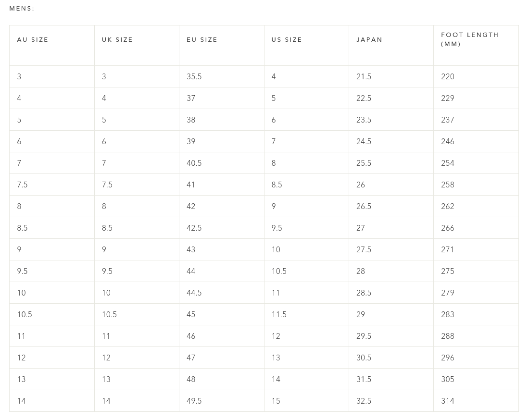Select the EU size 49.5 cell
This screenshot has width=529, height=420.
click(194, 401)
